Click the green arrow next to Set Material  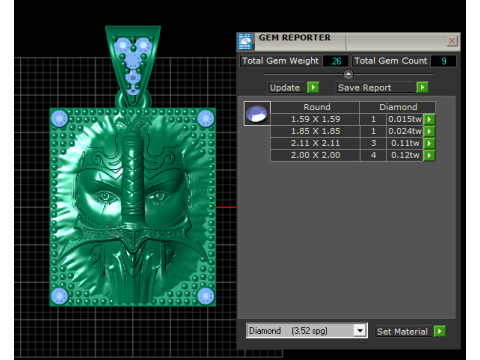coord(440,331)
